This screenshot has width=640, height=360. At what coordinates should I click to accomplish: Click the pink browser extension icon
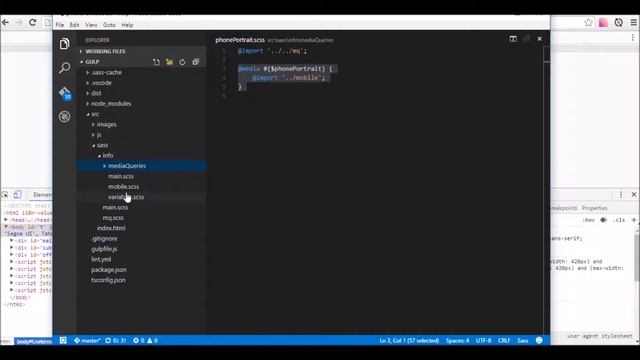[x=603, y=23]
